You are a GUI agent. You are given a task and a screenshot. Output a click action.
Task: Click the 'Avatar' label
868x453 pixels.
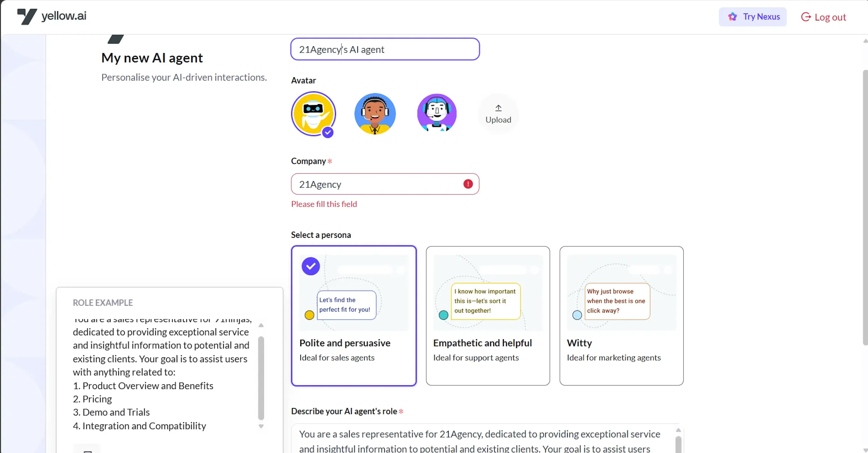[x=303, y=80]
